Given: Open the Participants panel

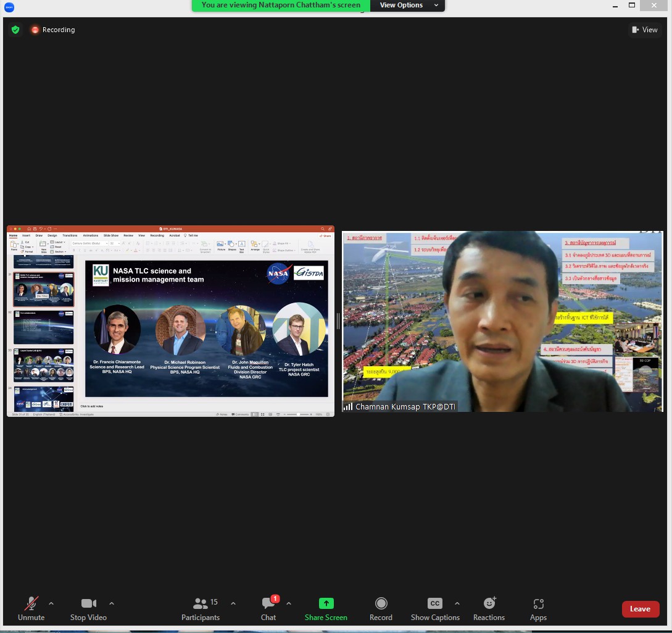Looking at the screenshot, I should (x=201, y=609).
